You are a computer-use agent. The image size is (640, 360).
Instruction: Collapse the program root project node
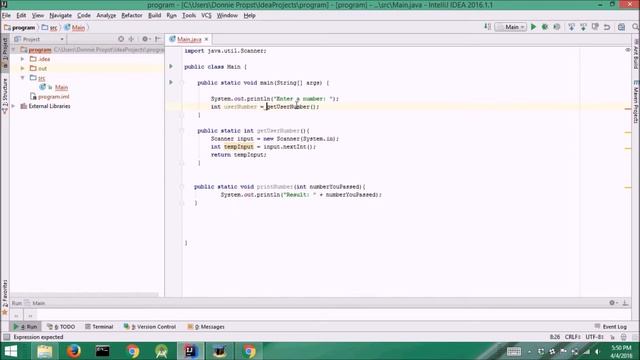click(x=13, y=49)
